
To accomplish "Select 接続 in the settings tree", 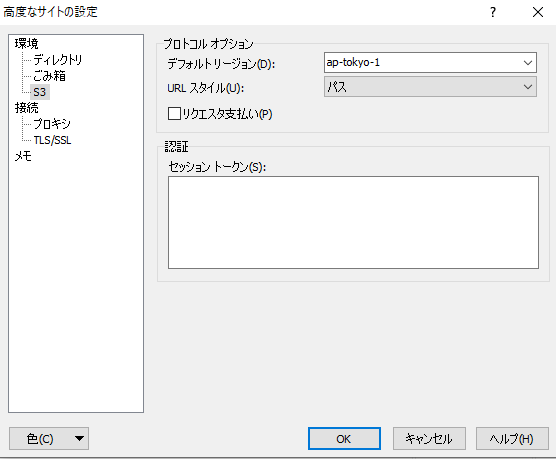I will [26, 108].
